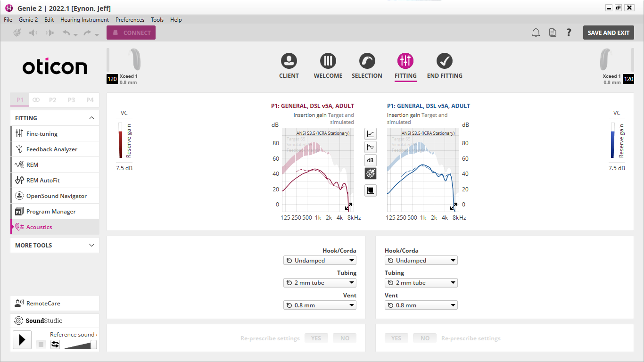Screen dimensions: 644x362
Task: Open Program Manager
Action: 55,211
